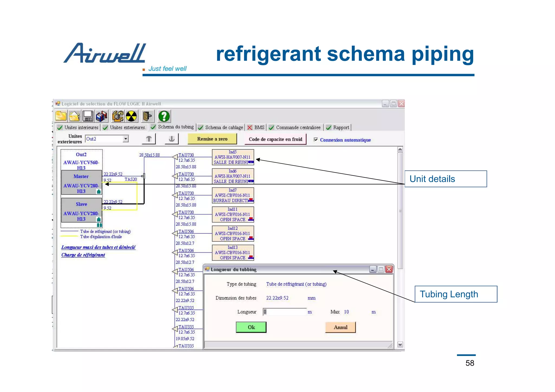The width and height of the screenshot is (555, 392).
Task: Click scrollbar down arrow in schema panel
Action: [x=400, y=345]
